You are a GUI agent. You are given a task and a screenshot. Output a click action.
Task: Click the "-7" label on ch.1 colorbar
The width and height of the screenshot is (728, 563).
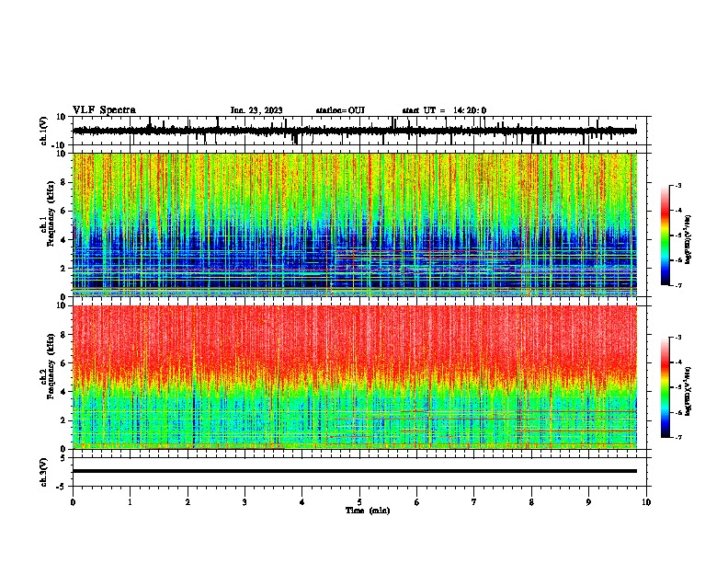pos(678,286)
